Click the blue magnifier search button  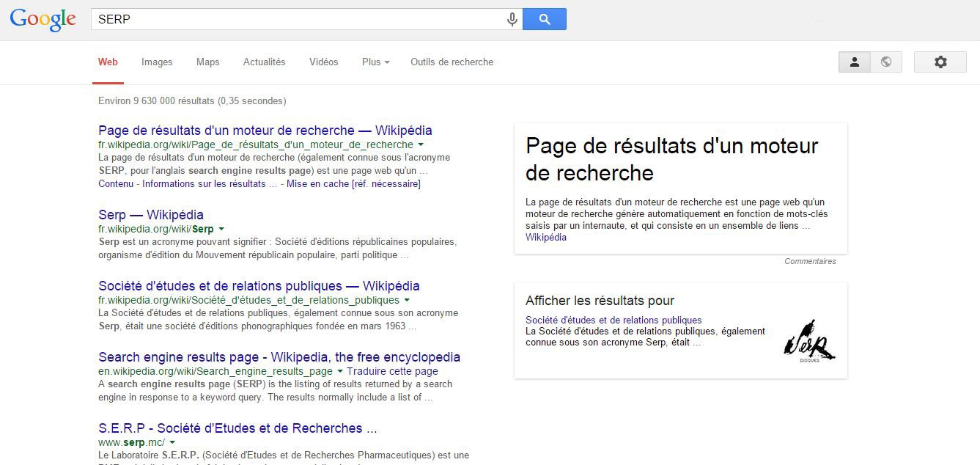545,19
